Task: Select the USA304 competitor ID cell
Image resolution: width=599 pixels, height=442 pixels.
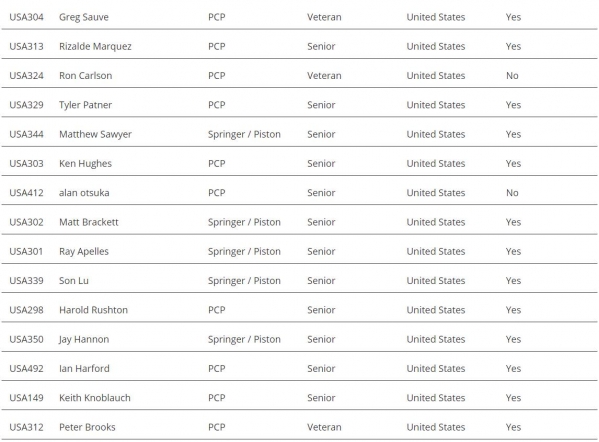Action: (26, 17)
